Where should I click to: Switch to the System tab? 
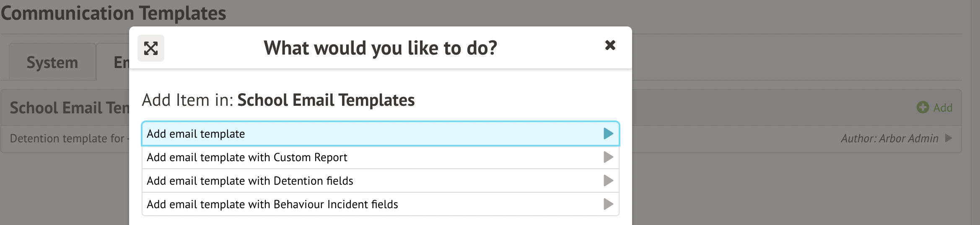click(x=52, y=63)
